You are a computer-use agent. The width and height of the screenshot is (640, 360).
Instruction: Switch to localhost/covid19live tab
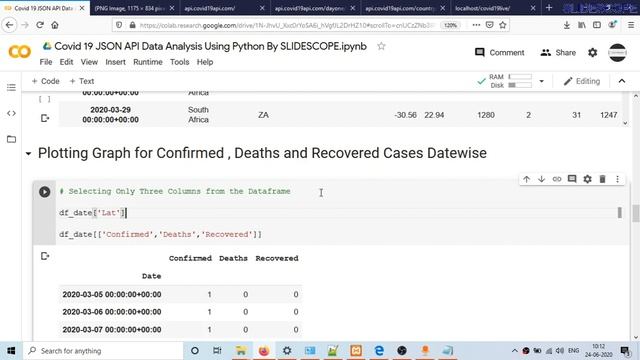click(495, 8)
